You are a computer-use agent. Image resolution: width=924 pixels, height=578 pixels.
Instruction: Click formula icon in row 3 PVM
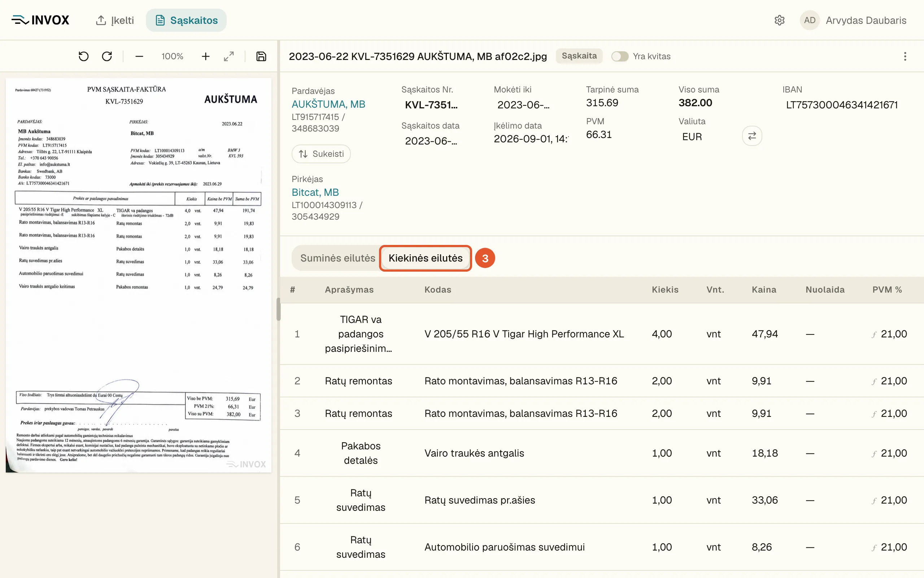874,414
